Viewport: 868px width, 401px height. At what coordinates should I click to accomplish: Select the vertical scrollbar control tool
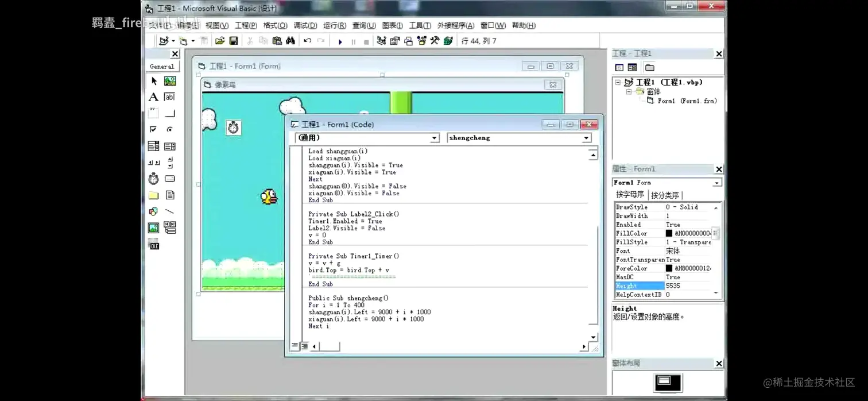tap(170, 163)
